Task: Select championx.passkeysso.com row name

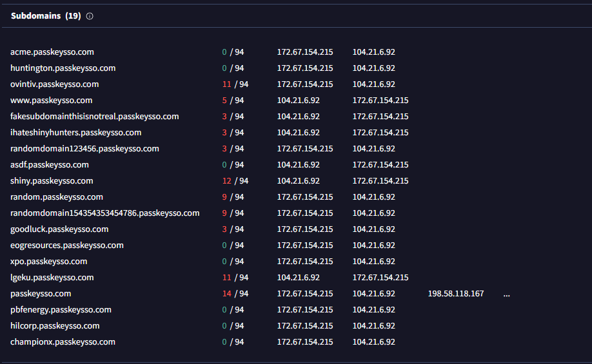Action: coord(63,342)
